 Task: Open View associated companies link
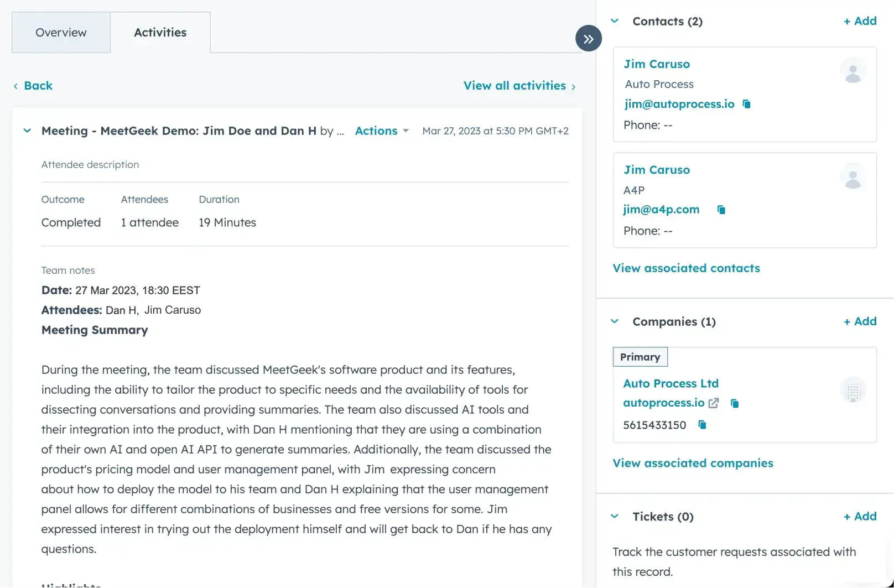(693, 464)
